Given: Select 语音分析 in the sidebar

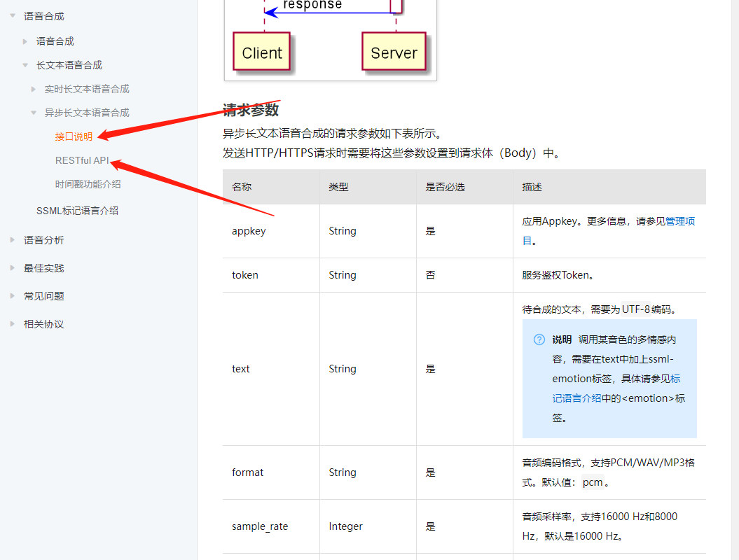Looking at the screenshot, I should [44, 240].
